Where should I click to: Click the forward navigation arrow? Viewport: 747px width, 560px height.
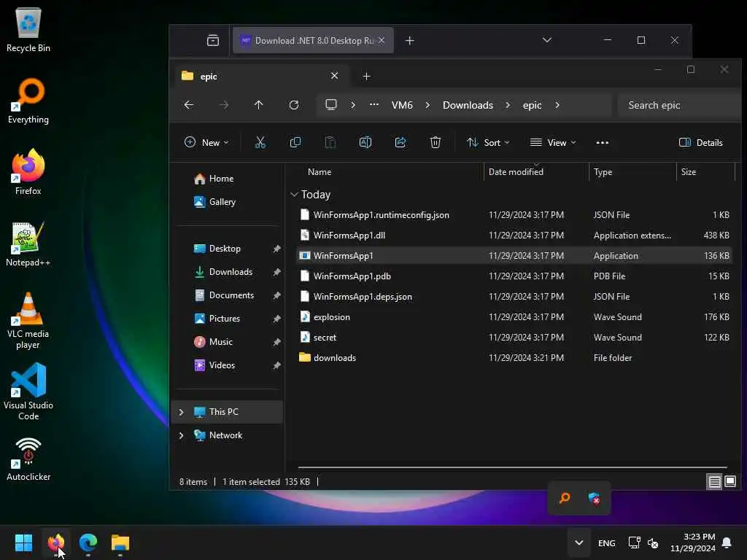coord(224,105)
